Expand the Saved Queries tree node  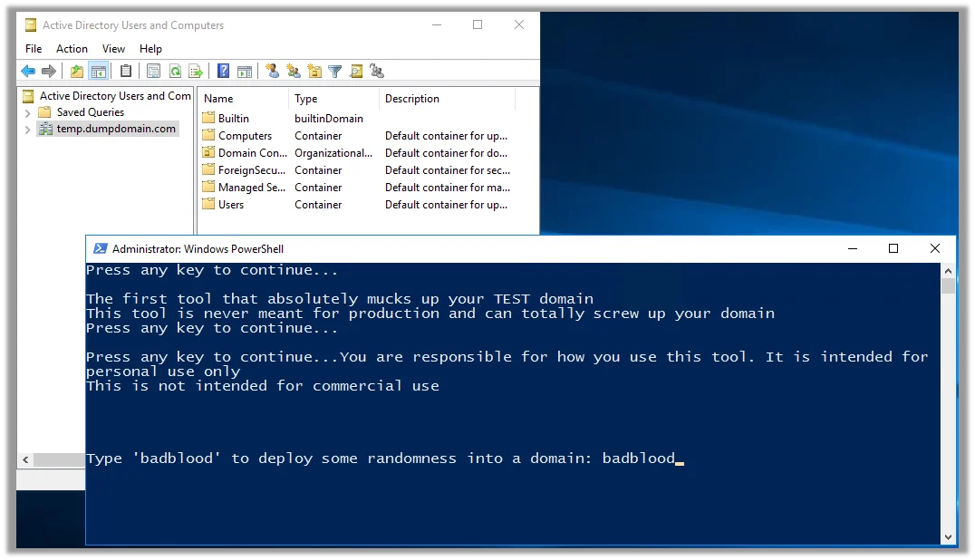point(27,113)
